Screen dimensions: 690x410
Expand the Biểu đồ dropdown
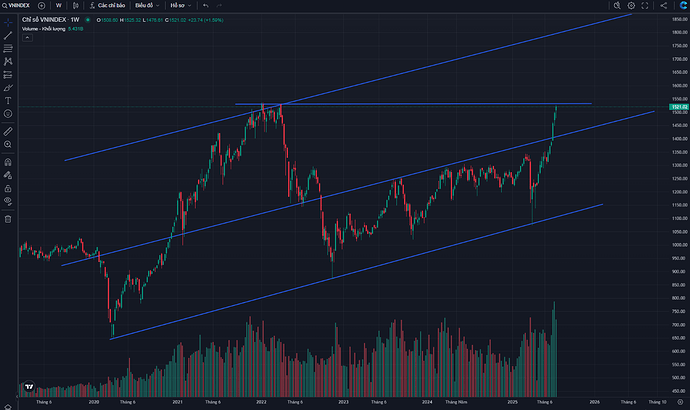pos(147,5)
